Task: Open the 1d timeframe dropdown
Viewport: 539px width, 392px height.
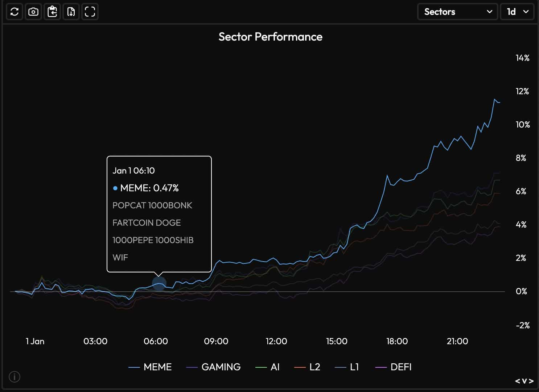Action: 517,12
